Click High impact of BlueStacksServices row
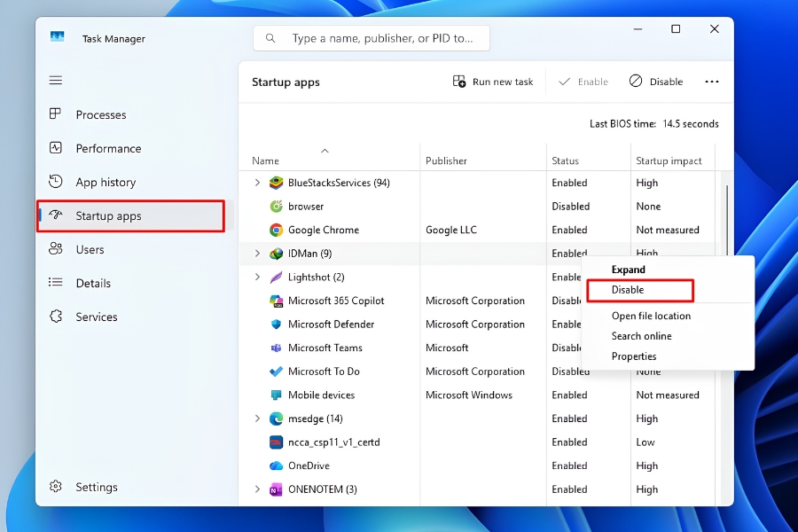 647,183
